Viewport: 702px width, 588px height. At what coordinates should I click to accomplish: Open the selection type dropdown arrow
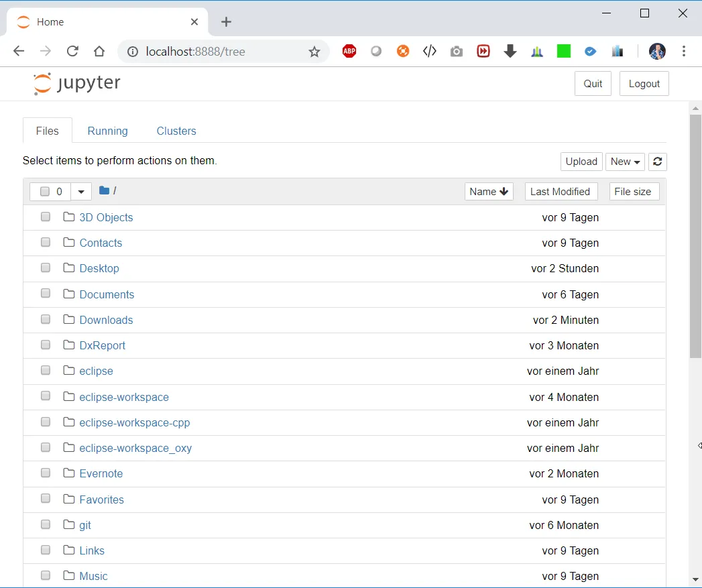pyautogui.click(x=81, y=192)
